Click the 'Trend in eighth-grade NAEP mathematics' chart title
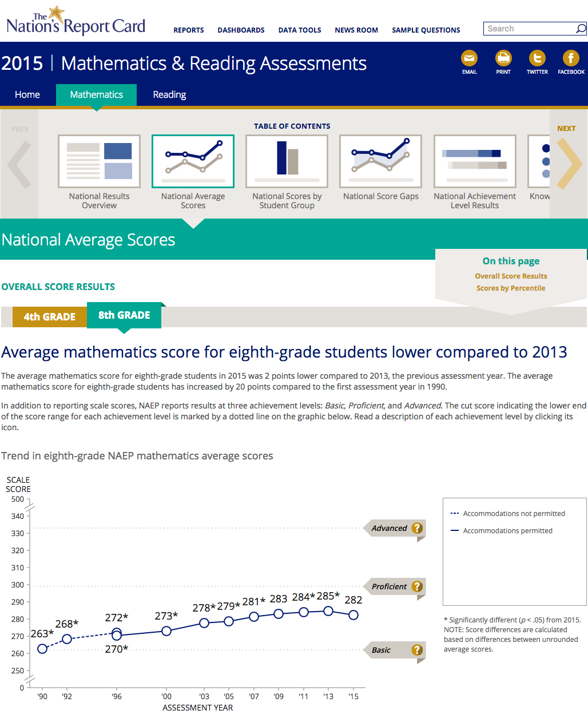Viewport: 588px width, 714px height. pos(137,456)
